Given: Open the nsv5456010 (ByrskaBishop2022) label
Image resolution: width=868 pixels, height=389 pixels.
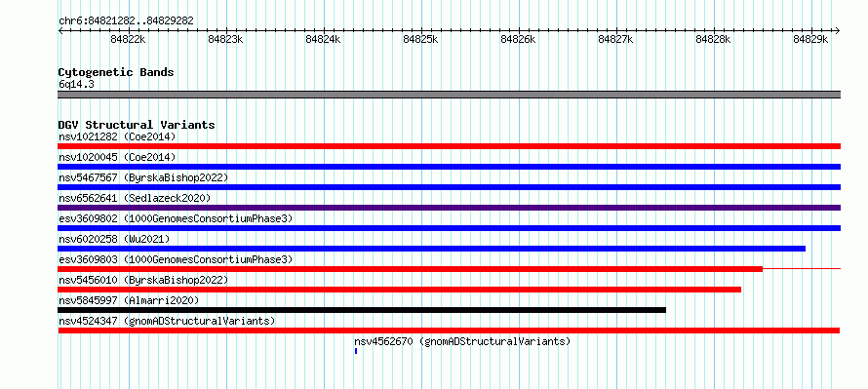Looking at the screenshot, I should [143, 280].
